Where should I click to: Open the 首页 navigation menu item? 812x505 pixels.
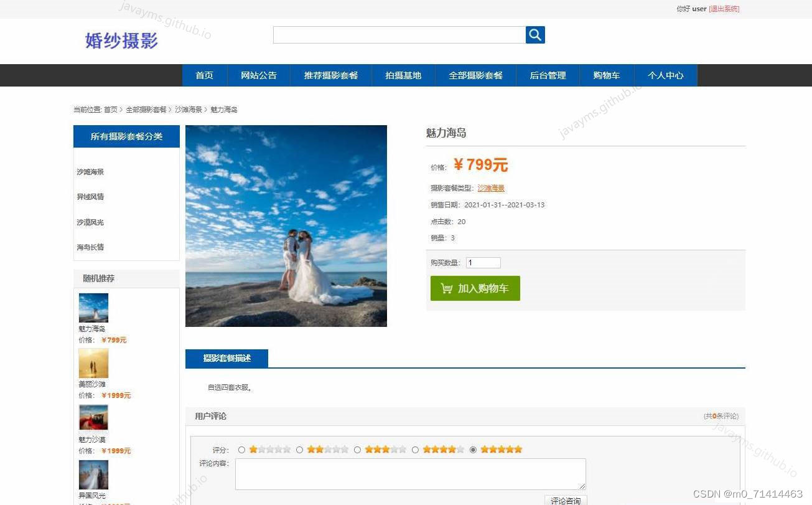204,75
